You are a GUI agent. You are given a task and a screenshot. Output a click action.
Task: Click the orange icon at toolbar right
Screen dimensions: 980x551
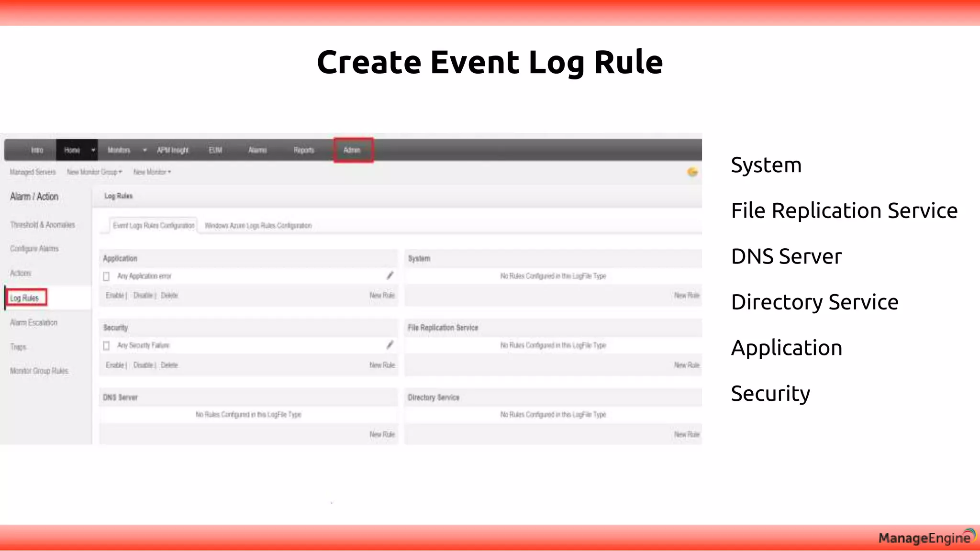(692, 172)
